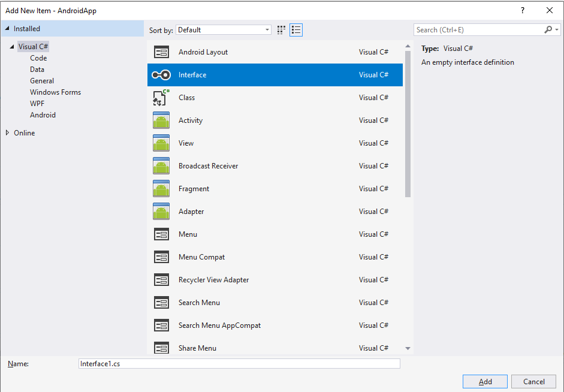
Task: Switch to small icons grid view
Action: pos(281,30)
